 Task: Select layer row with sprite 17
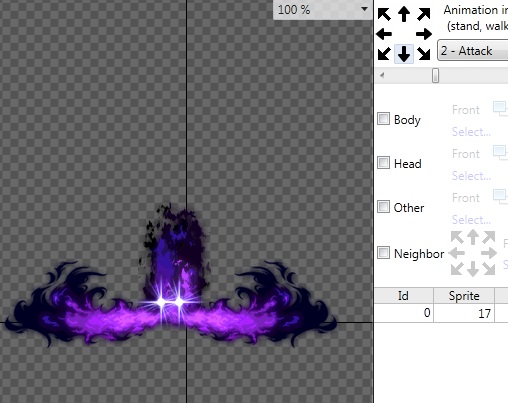(x=441, y=313)
